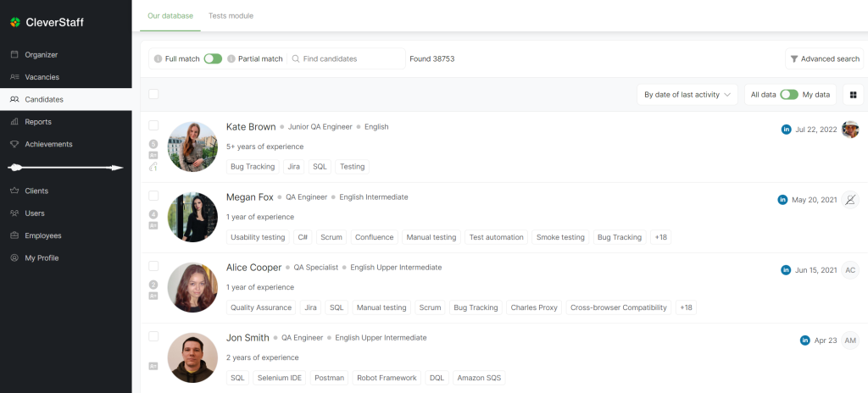Image resolution: width=868 pixels, height=393 pixels.
Task: Tick the select-all candidates checkbox
Action: tap(153, 94)
